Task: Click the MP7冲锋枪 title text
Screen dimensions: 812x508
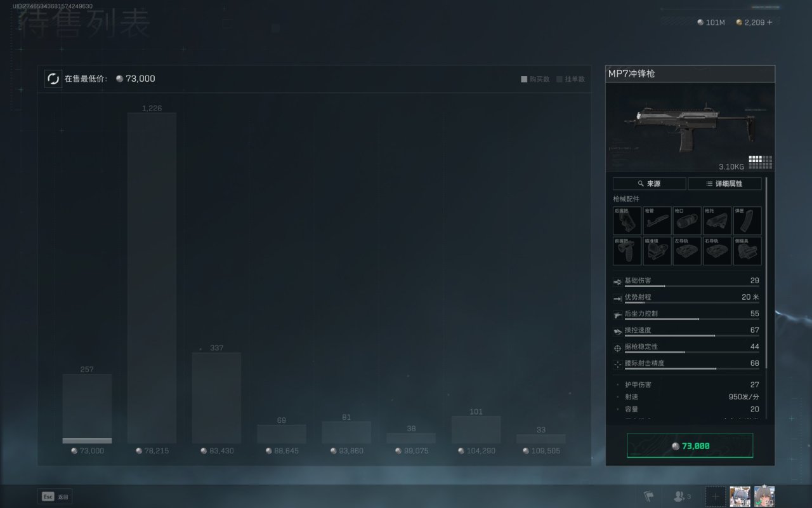Action: (631, 74)
